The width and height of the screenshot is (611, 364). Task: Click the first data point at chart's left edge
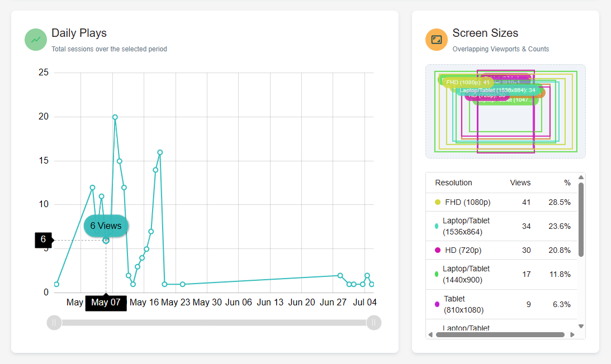pyautogui.click(x=56, y=284)
